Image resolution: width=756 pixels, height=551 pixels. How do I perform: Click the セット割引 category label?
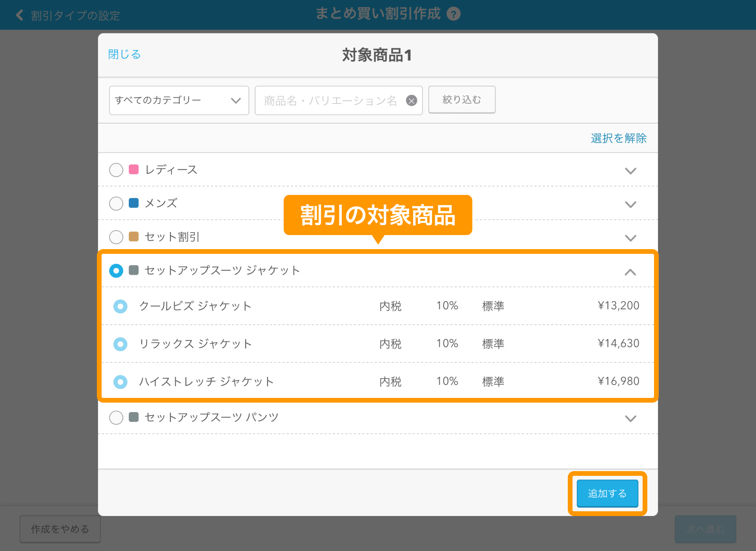point(172,237)
